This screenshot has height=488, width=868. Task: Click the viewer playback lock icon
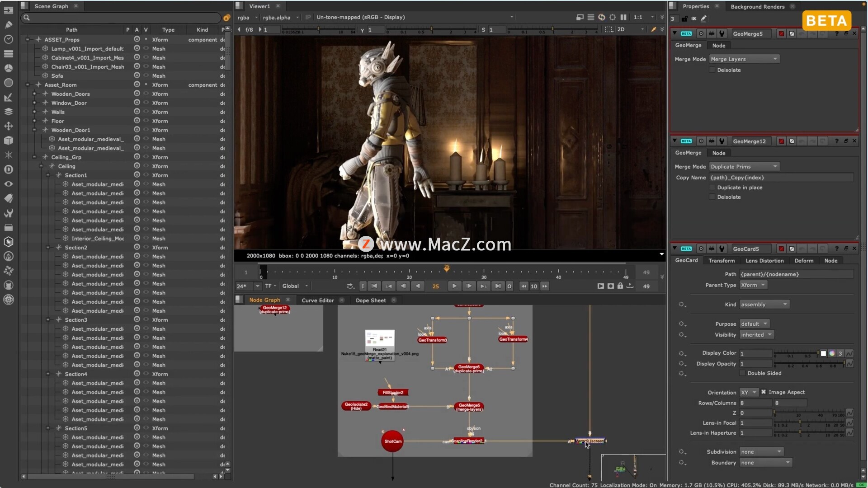coord(620,286)
